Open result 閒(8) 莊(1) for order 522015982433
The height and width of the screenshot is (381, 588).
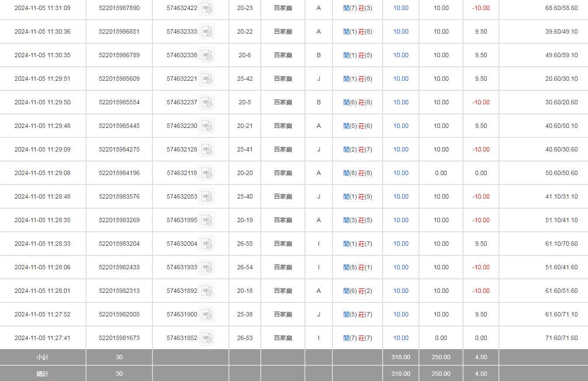click(x=357, y=268)
